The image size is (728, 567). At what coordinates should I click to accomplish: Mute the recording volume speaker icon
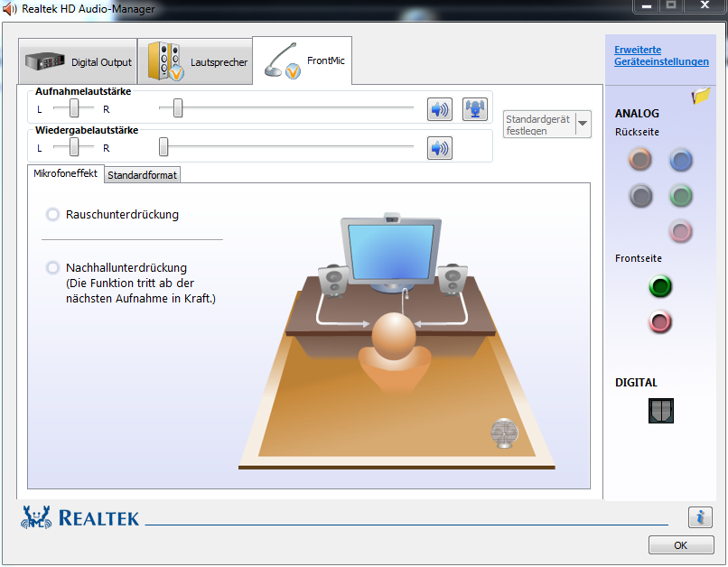(x=439, y=109)
